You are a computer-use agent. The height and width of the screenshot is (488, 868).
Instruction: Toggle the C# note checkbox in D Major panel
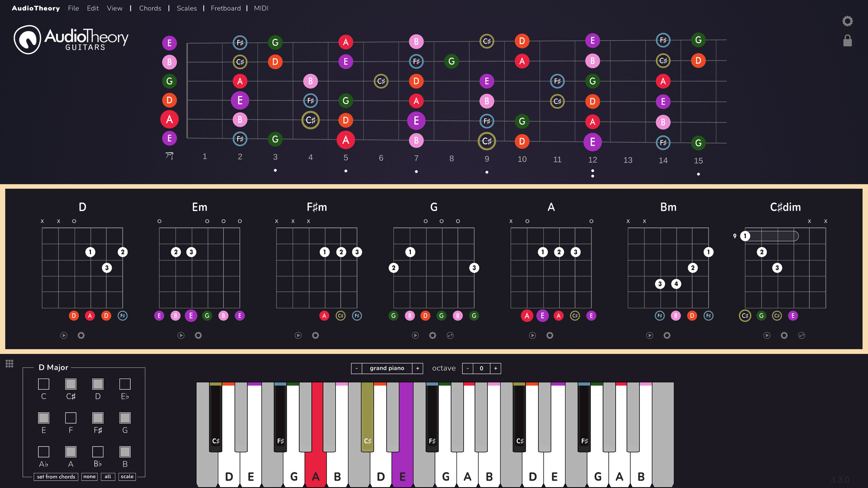tap(71, 384)
